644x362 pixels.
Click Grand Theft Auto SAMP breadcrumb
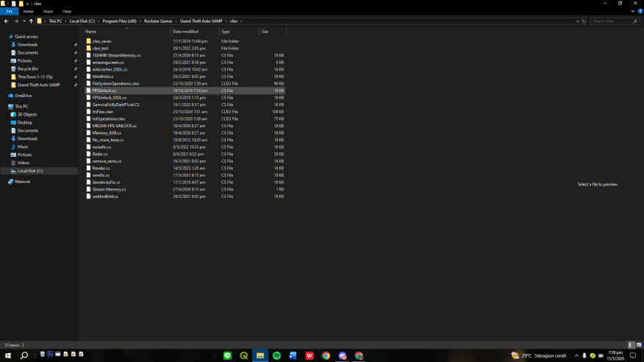(201, 21)
